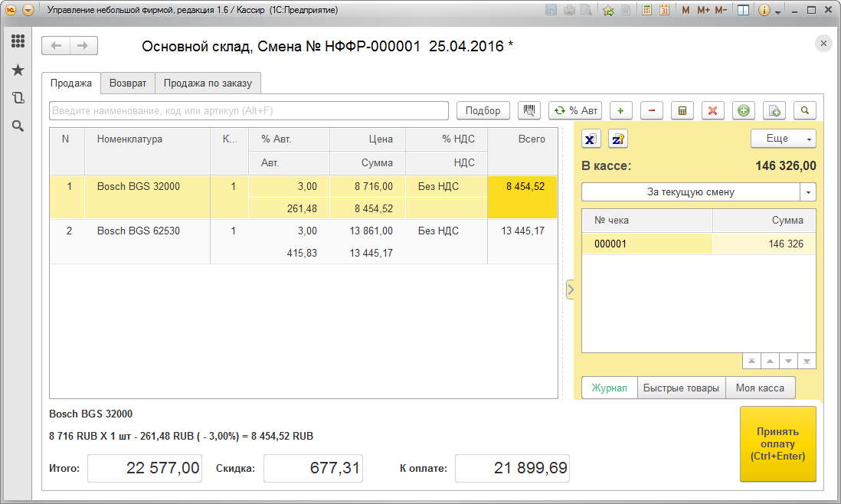Screen dimensions: 841x504
Task: Click the Номенклатура column header
Action: [x=148, y=151]
